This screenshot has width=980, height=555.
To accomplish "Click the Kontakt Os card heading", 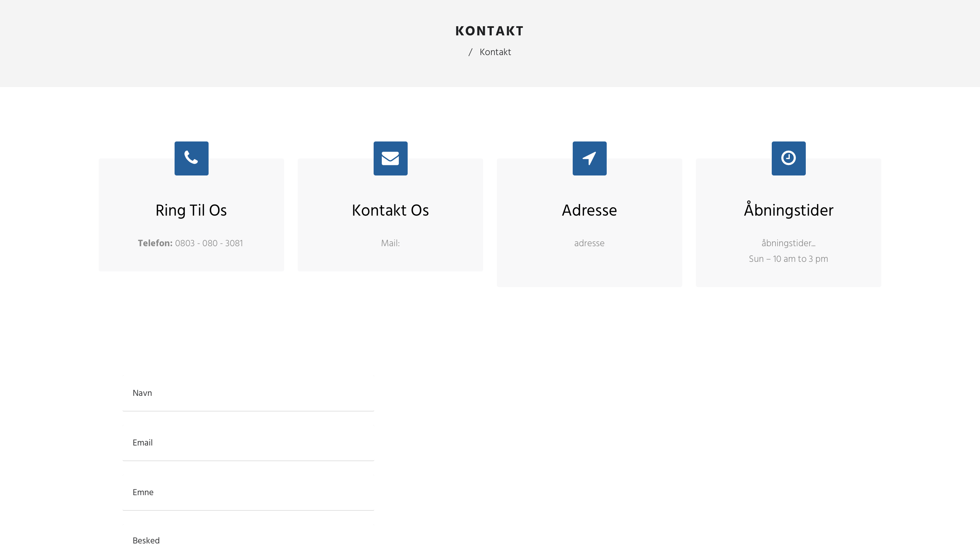I will [x=390, y=211].
